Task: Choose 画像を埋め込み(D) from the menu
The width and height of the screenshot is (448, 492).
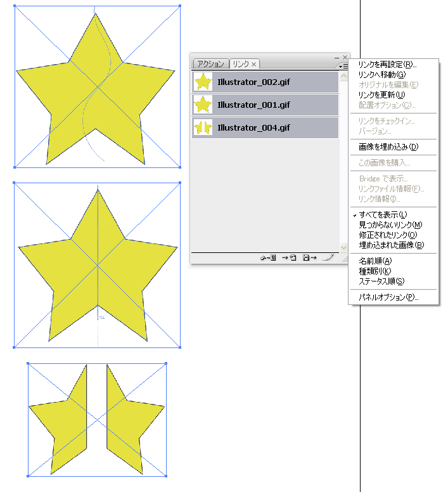Action: (x=388, y=147)
